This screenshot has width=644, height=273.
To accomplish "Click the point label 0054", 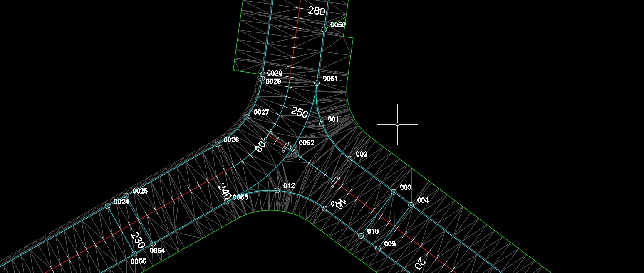I will coord(157,251).
